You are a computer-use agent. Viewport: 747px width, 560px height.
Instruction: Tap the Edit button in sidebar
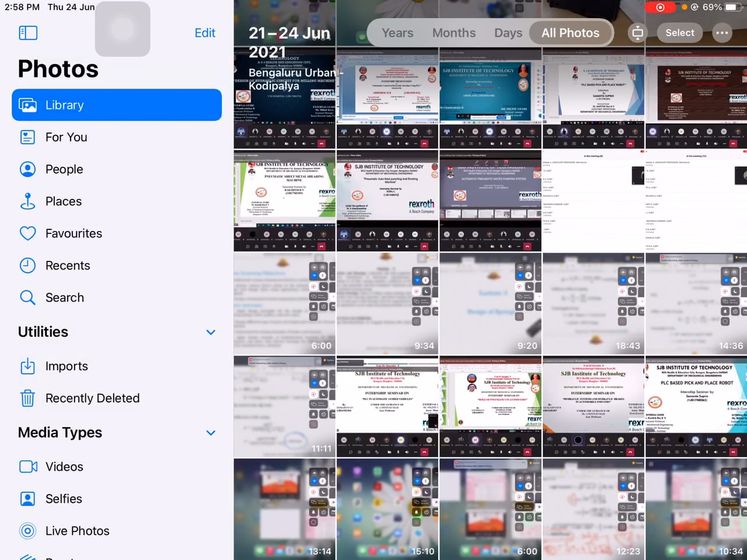(x=205, y=33)
